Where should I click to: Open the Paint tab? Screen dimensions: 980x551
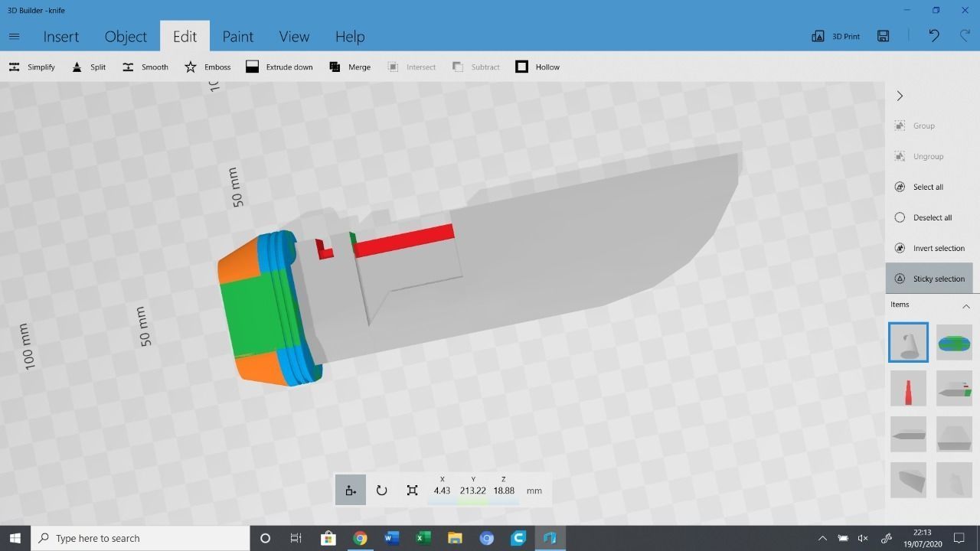tap(237, 37)
